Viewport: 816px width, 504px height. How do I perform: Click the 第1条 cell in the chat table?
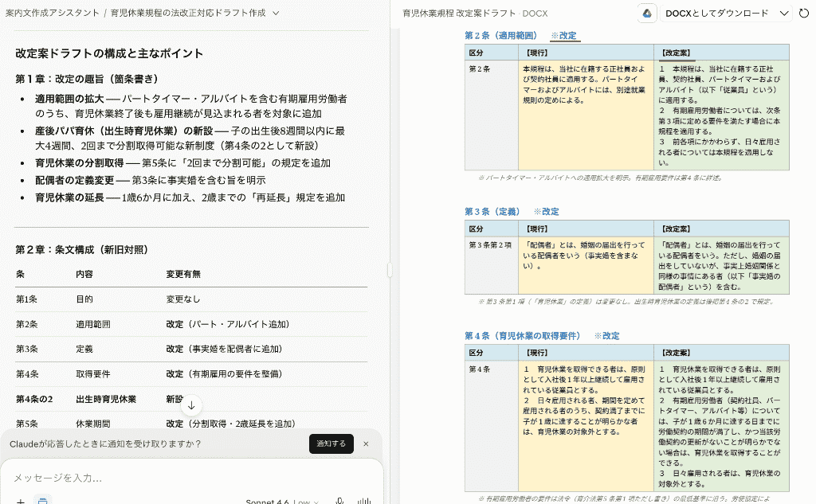point(26,299)
